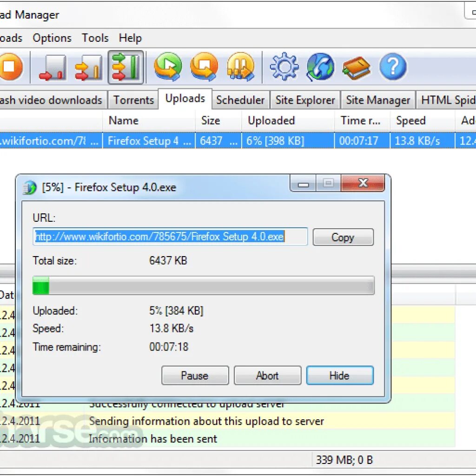Image resolution: width=476 pixels, height=476 pixels.
Task: Sort uploads by Name column header
Action: (x=149, y=120)
